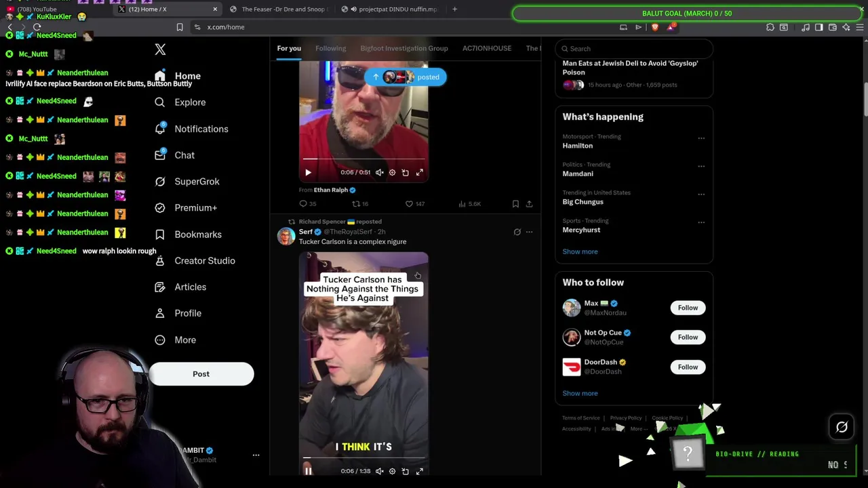Switch to projectpat DINDU nuffin tab
Viewport: 868px width, 488px height.
[391, 9]
